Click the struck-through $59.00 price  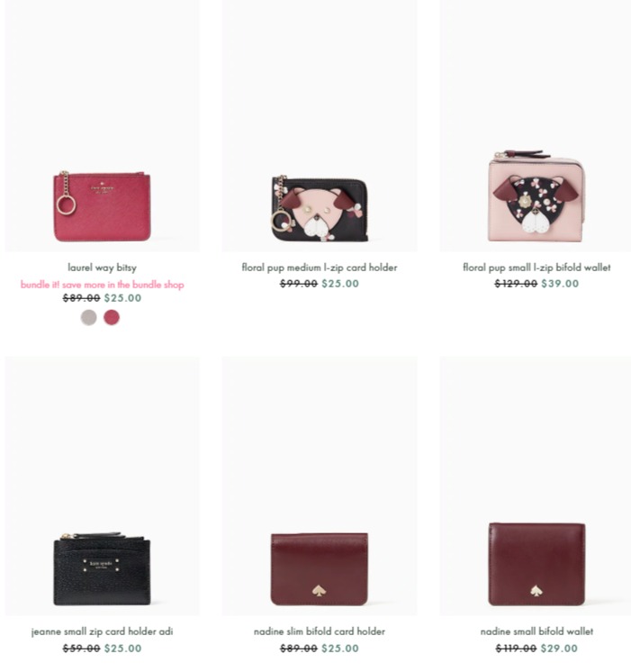[x=81, y=649]
